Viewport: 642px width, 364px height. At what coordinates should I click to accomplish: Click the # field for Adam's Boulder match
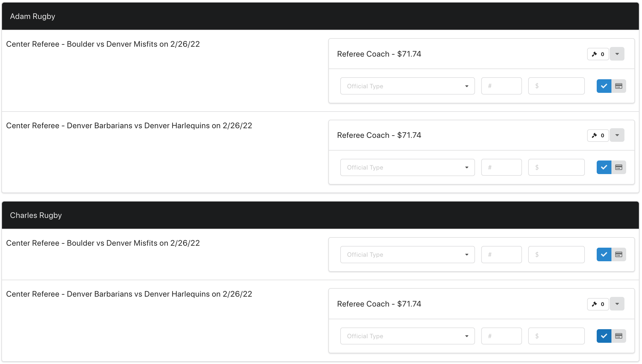click(x=501, y=86)
